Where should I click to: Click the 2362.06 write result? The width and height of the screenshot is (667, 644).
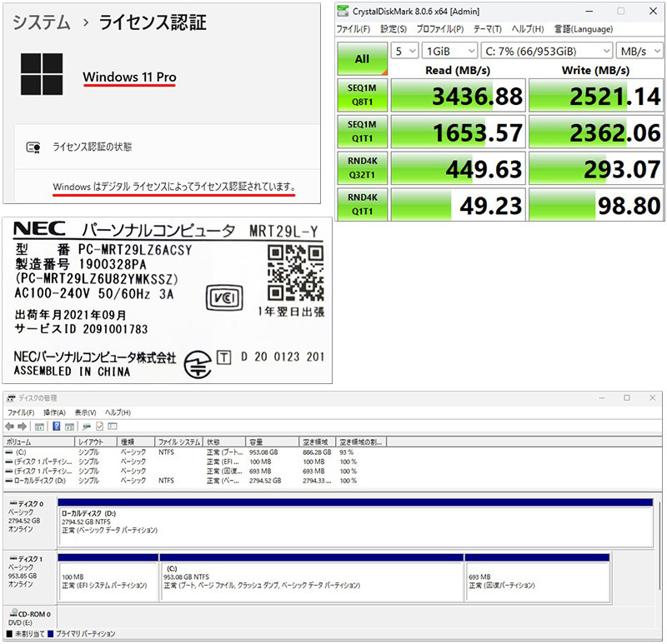tap(596, 132)
